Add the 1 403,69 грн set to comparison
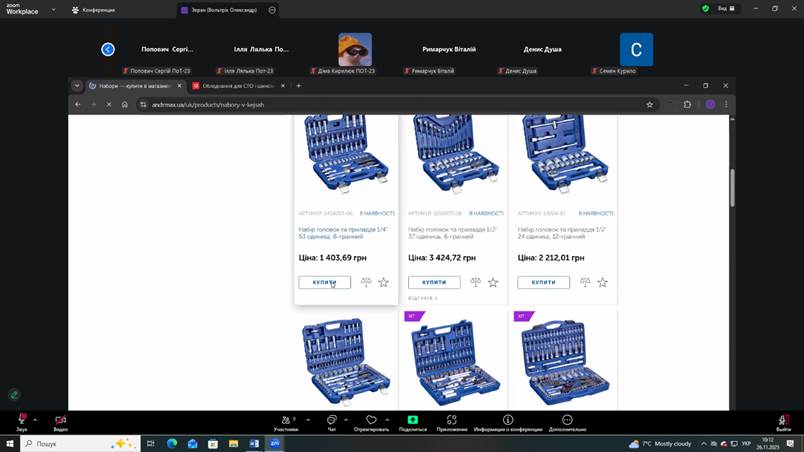This screenshot has height=452, width=804. (366, 283)
